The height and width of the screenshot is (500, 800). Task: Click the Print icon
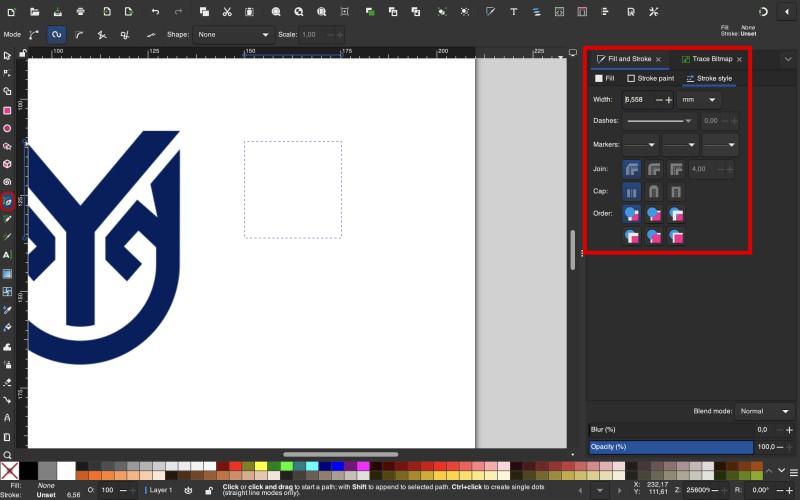(80, 12)
